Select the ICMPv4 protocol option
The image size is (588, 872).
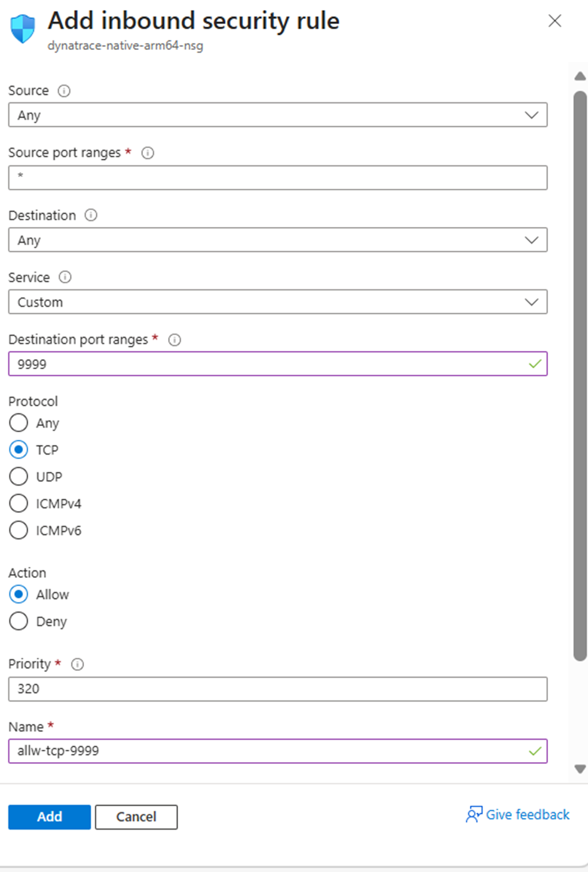click(x=18, y=503)
